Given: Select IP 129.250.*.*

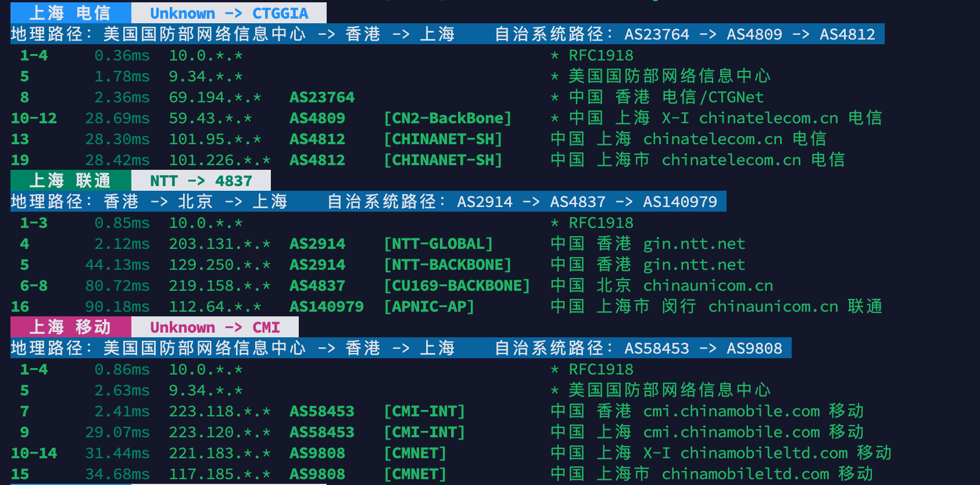Looking at the screenshot, I should pyautogui.click(x=220, y=264).
